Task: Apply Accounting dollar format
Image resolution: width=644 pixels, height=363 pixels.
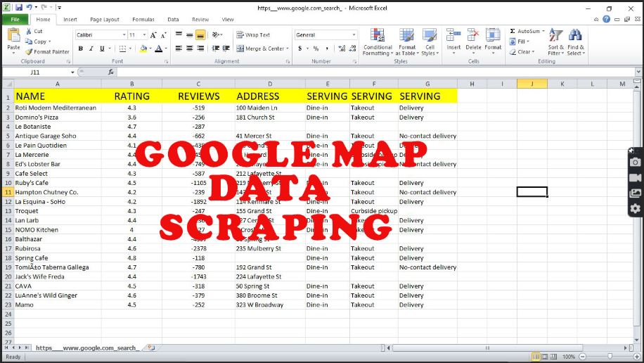Action: tap(300, 49)
